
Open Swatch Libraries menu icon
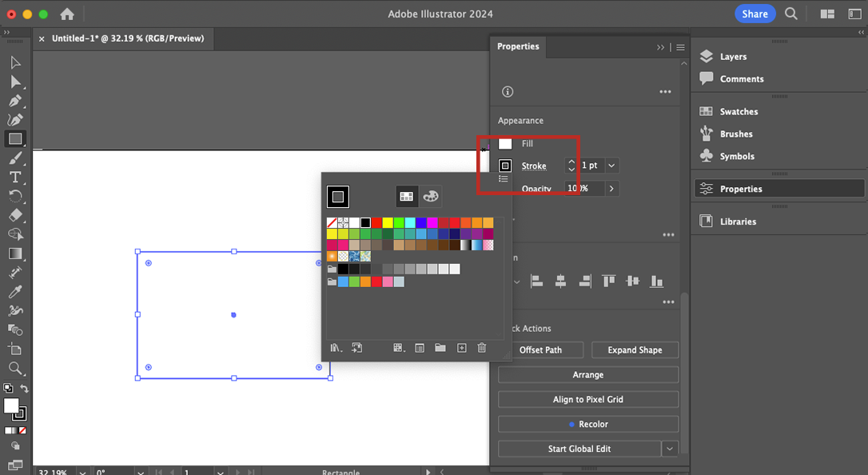tap(336, 348)
